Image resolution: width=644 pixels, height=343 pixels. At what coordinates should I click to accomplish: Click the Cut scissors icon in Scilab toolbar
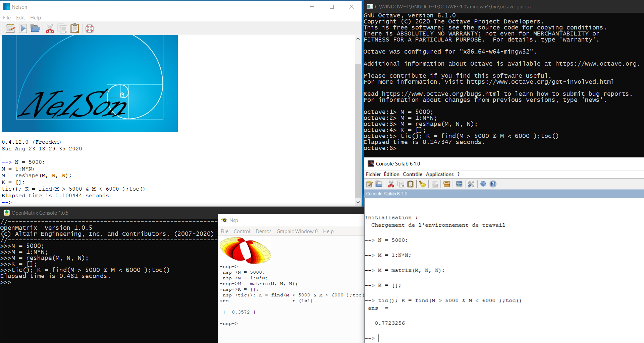(x=391, y=184)
